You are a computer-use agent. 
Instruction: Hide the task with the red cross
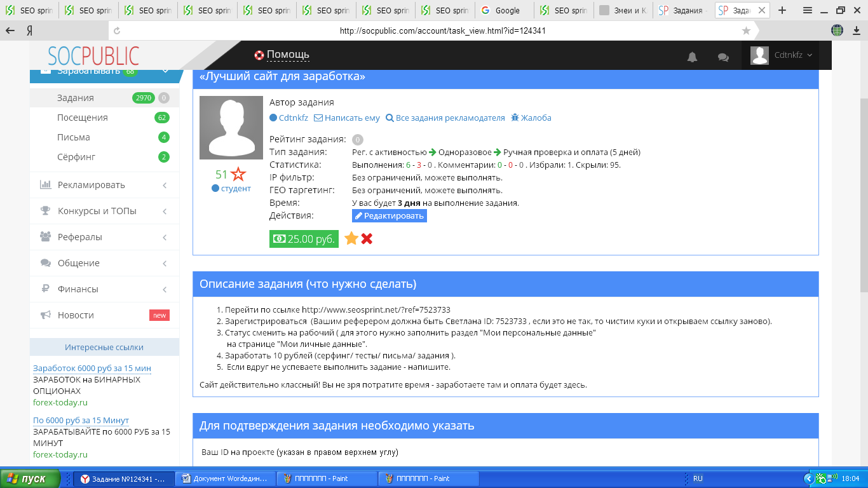367,238
